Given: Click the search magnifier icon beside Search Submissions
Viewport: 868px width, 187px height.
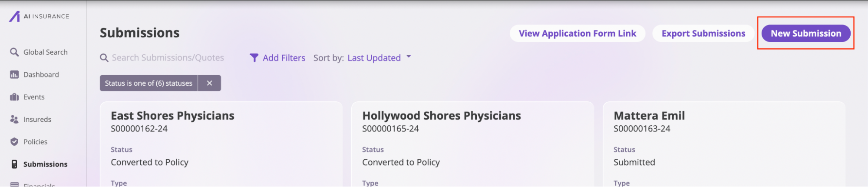Looking at the screenshot, I should click(x=104, y=58).
